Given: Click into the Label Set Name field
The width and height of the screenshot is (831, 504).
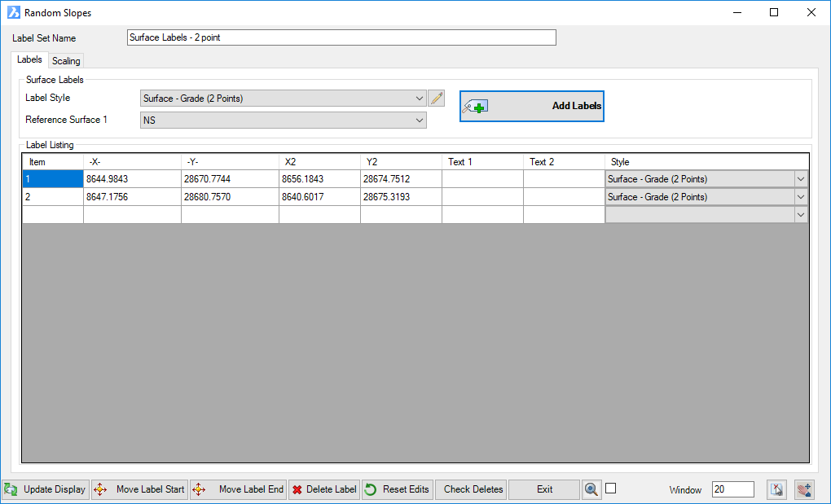Looking at the screenshot, I should click(341, 37).
